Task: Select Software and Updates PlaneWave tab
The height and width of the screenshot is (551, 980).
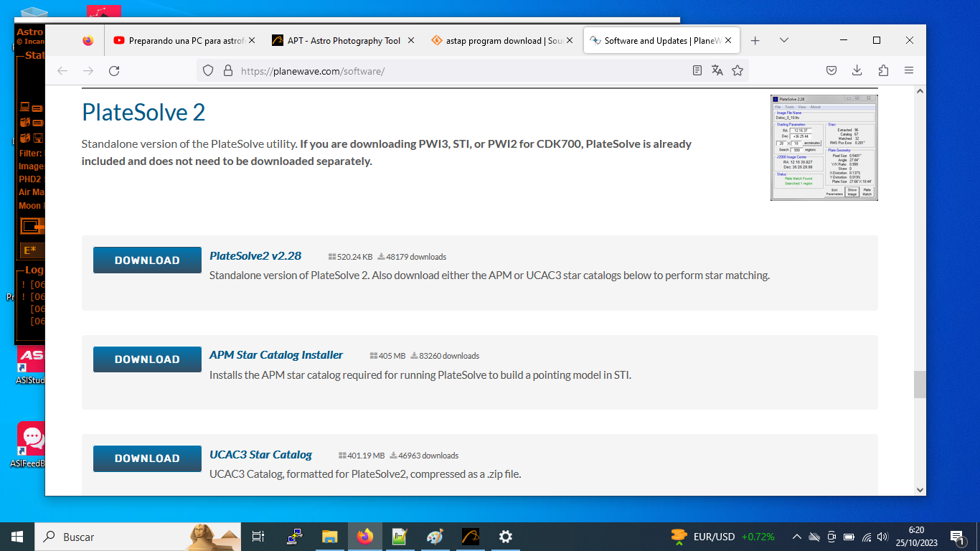Action: pos(663,41)
